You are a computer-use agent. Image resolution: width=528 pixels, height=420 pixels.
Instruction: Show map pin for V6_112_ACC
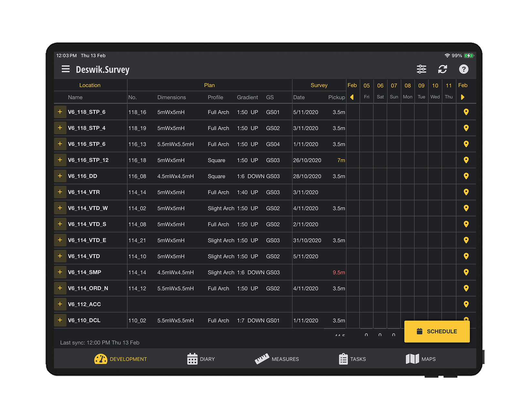point(466,304)
